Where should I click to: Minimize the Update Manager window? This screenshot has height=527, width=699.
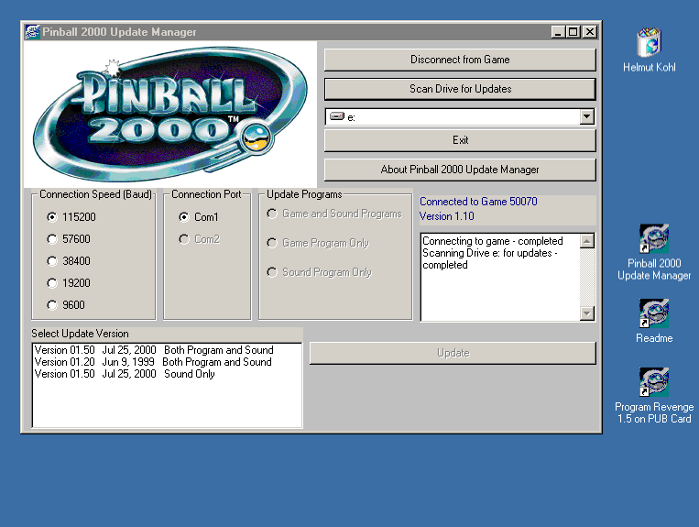coord(558,32)
